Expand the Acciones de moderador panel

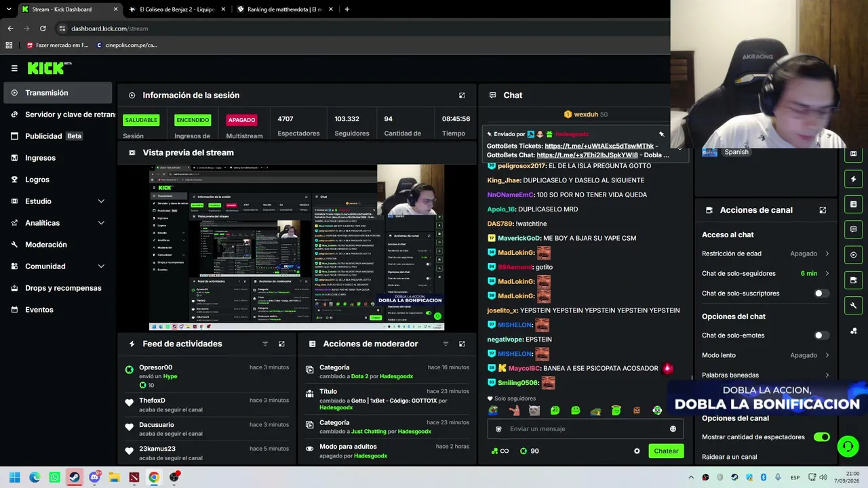(x=462, y=344)
